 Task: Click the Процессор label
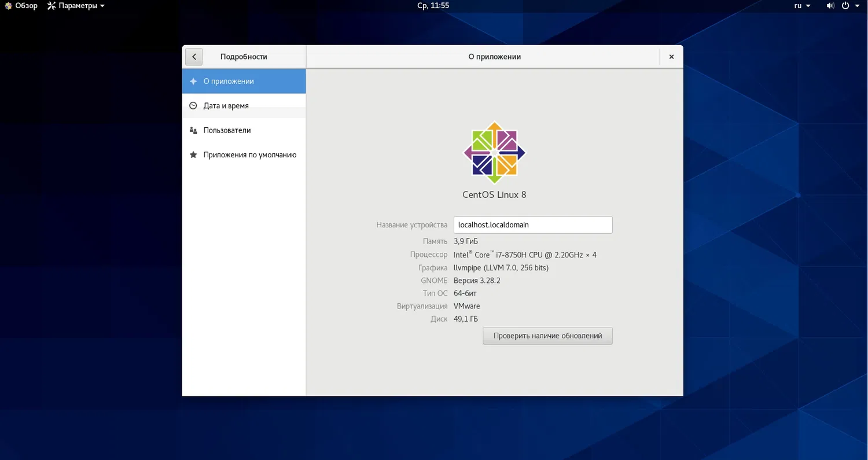coord(429,255)
